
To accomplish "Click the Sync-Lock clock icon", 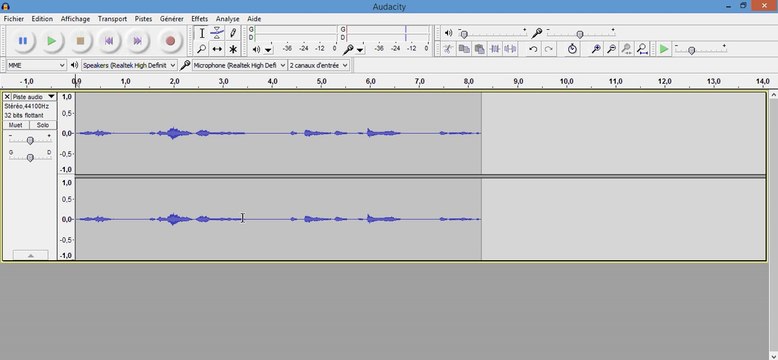I will (572, 49).
